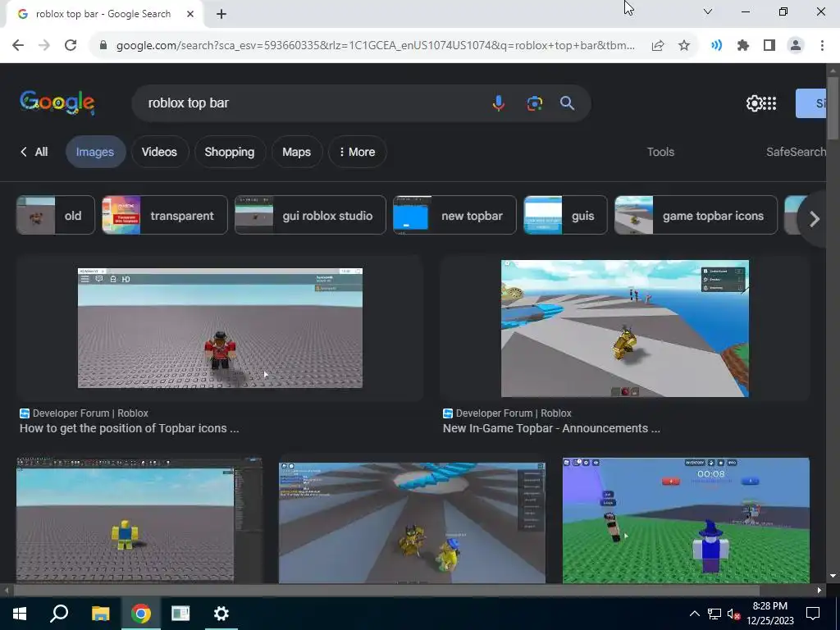The image size is (840, 630).
Task: Open the tab search chevron
Action: click(708, 11)
